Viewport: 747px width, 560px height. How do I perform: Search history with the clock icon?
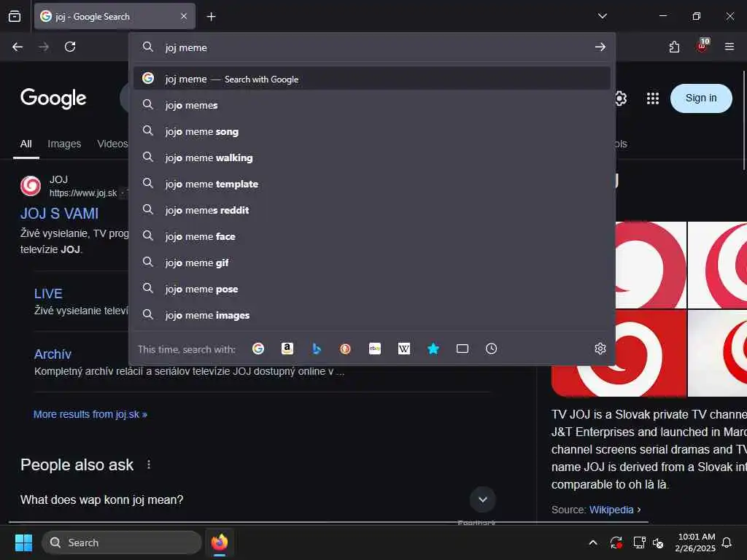pos(491,349)
